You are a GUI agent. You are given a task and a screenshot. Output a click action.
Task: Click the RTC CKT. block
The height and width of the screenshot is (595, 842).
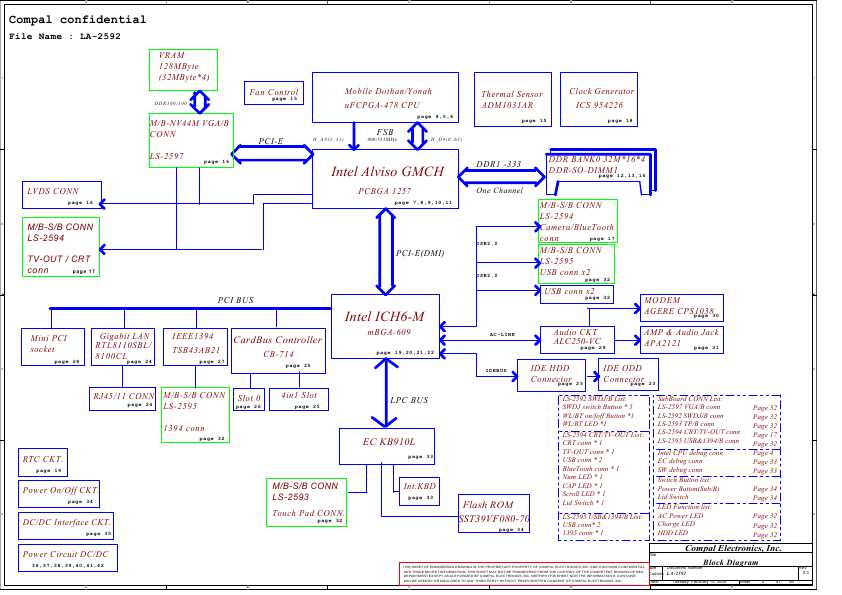(x=43, y=462)
